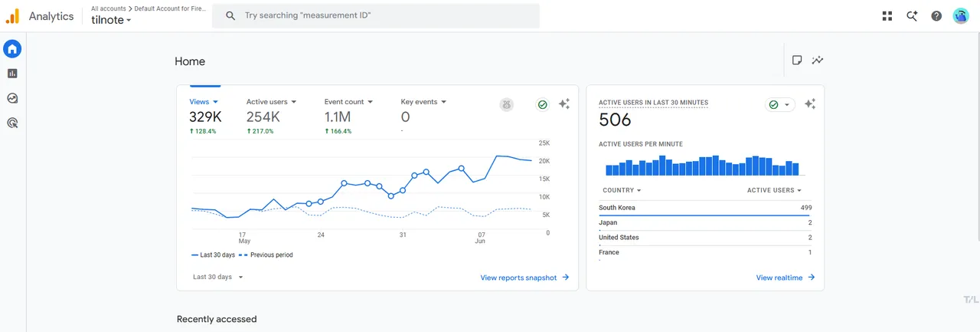
Task: Click the Japan row
Action: tap(705, 223)
